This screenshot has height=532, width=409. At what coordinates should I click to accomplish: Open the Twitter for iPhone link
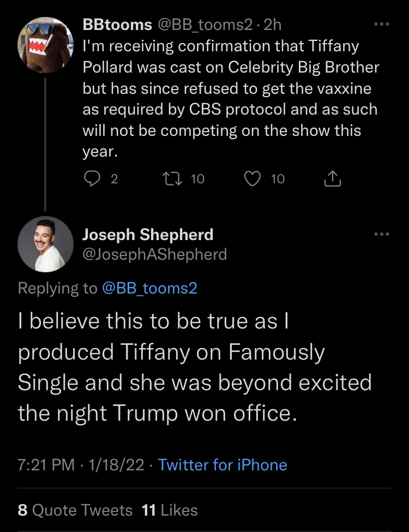(x=222, y=464)
